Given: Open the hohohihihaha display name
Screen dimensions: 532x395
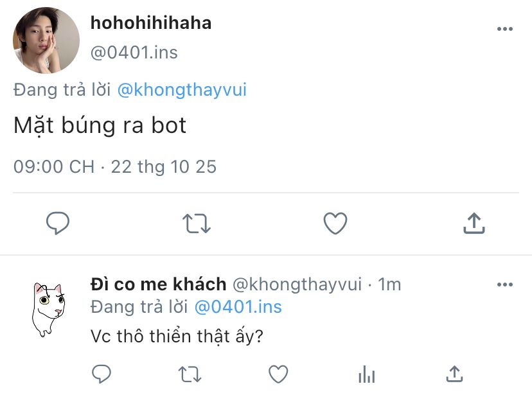Looking at the screenshot, I should [151, 23].
